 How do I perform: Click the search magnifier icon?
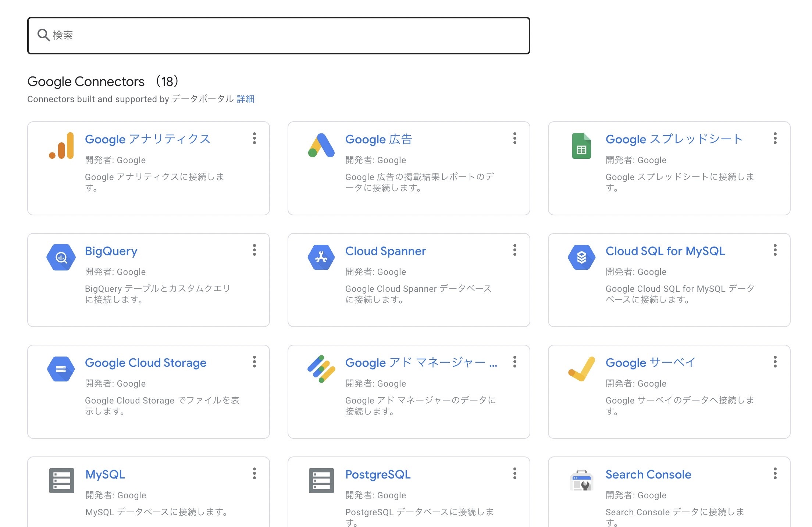[x=43, y=35]
